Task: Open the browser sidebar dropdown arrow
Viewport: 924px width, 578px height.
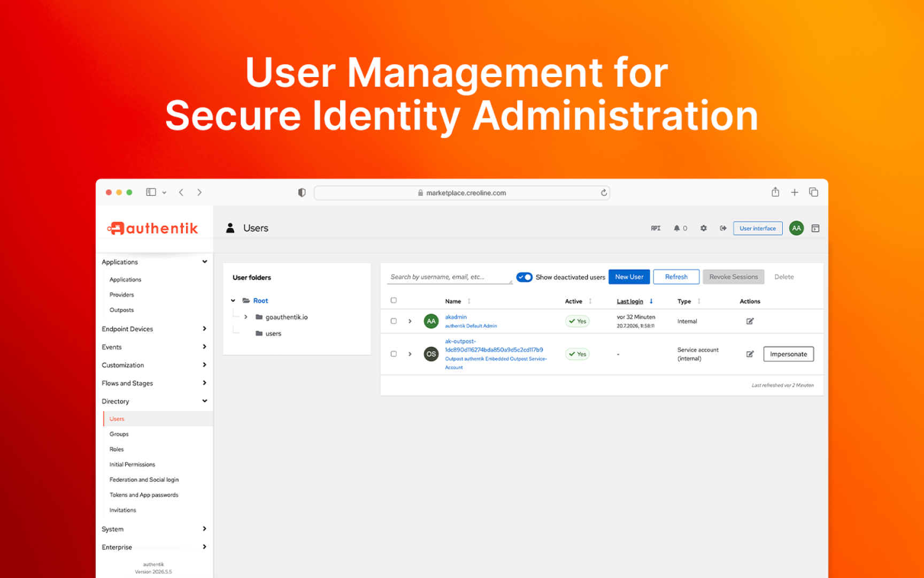Action: [164, 193]
